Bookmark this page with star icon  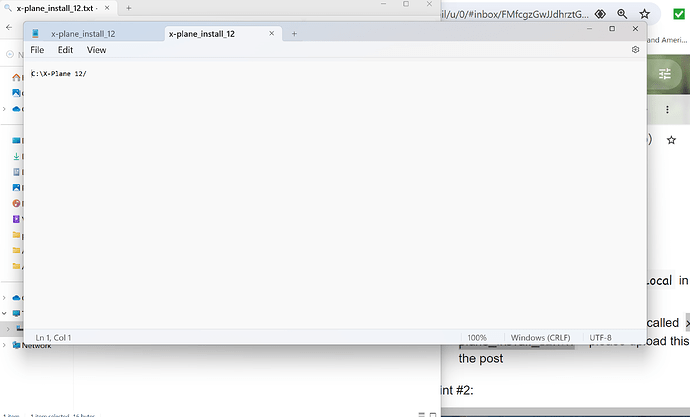(644, 14)
